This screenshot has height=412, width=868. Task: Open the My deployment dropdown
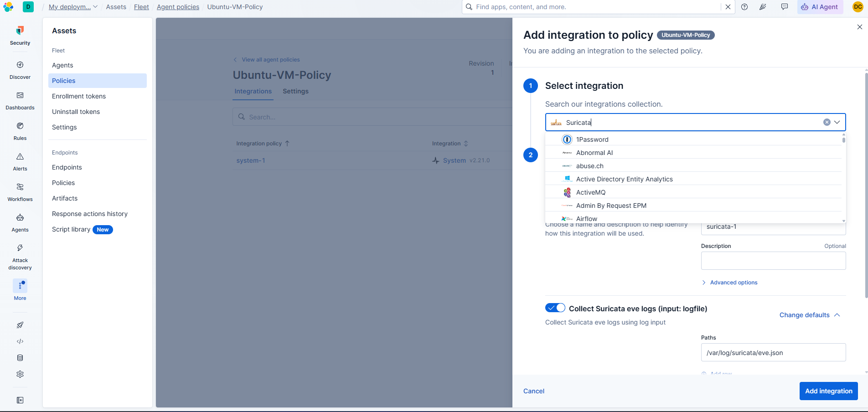pos(73,7)
